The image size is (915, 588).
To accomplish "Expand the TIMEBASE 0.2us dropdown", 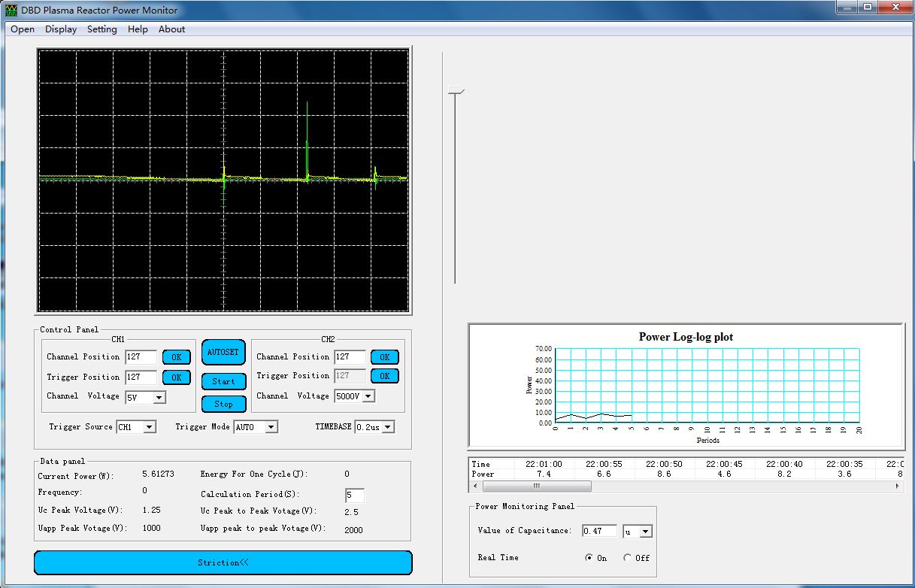I will (387, 427).
